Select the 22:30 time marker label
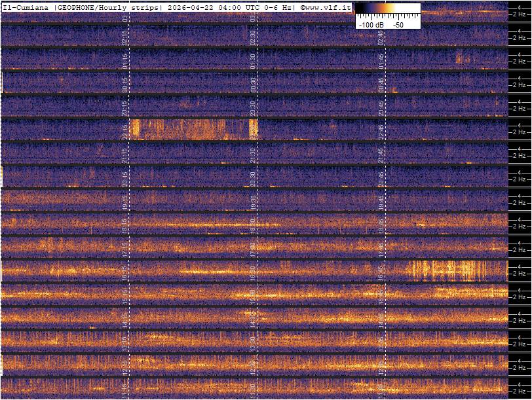The height and width of the screenshot is (400, 532). point(253,130)
